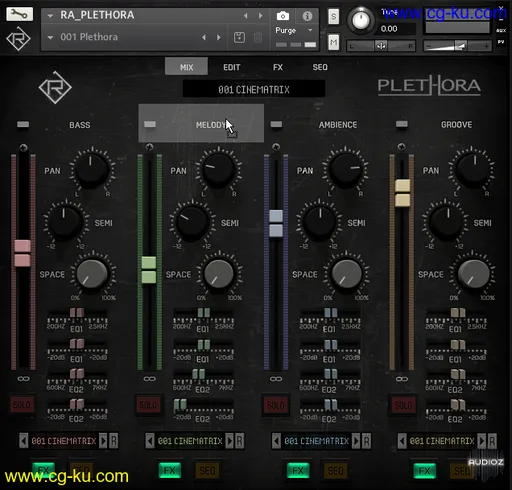Randomize MELODY preset with R button
This screenshot has width=512, height=490.
coord(240,441)
